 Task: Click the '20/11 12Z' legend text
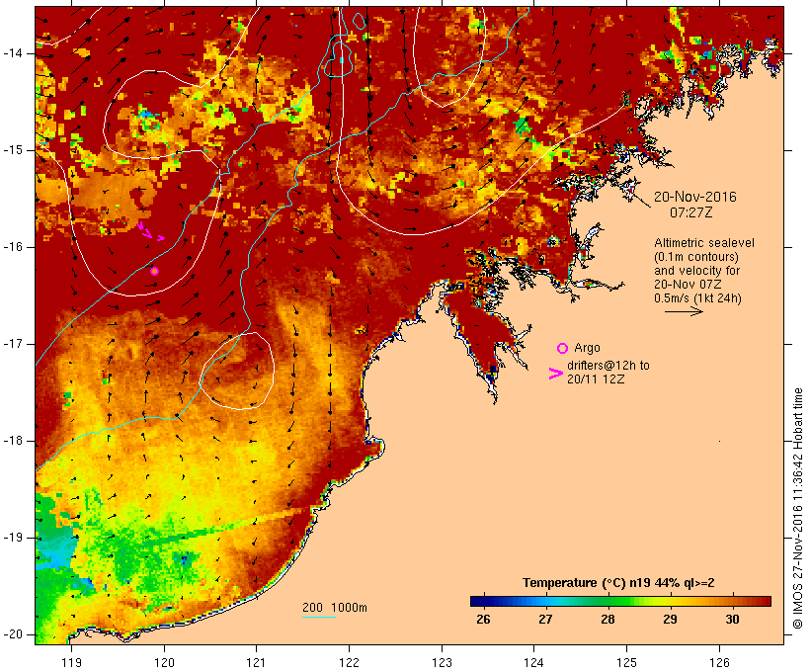pyautogui.click(x=596, y=379)
